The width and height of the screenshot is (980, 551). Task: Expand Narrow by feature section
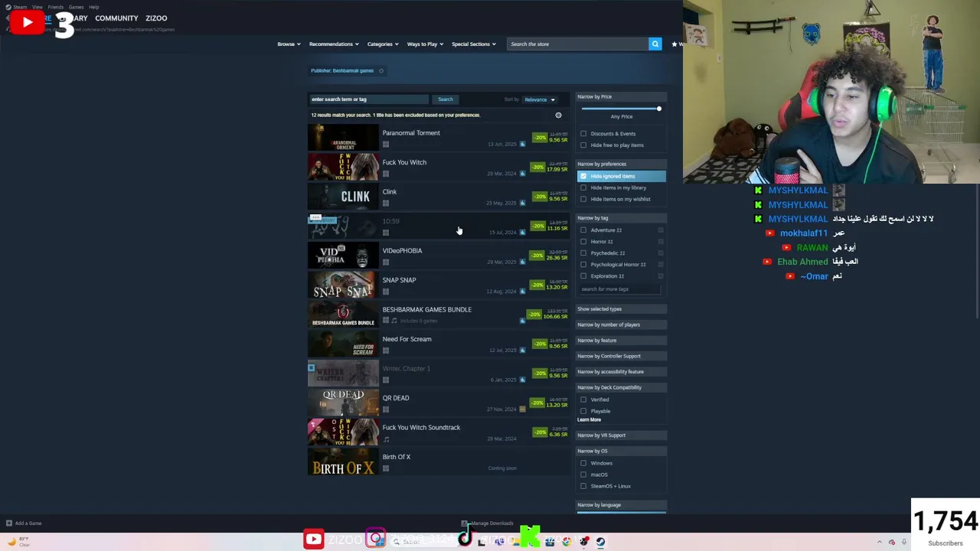[621, 341]
